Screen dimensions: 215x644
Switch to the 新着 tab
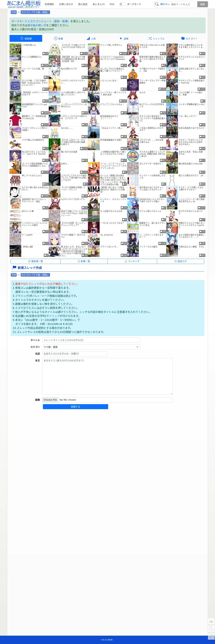pyautogui.click(x=58, y=38)
